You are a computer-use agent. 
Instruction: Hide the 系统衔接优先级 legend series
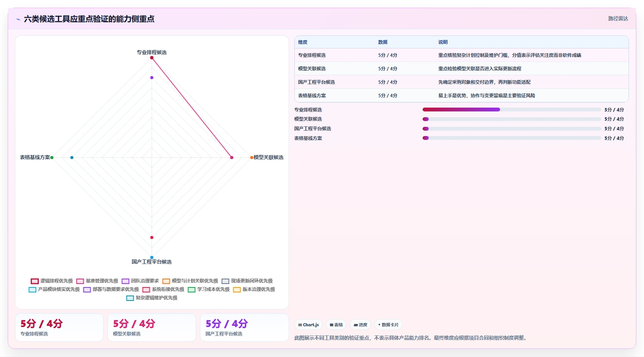coord(163,289)
